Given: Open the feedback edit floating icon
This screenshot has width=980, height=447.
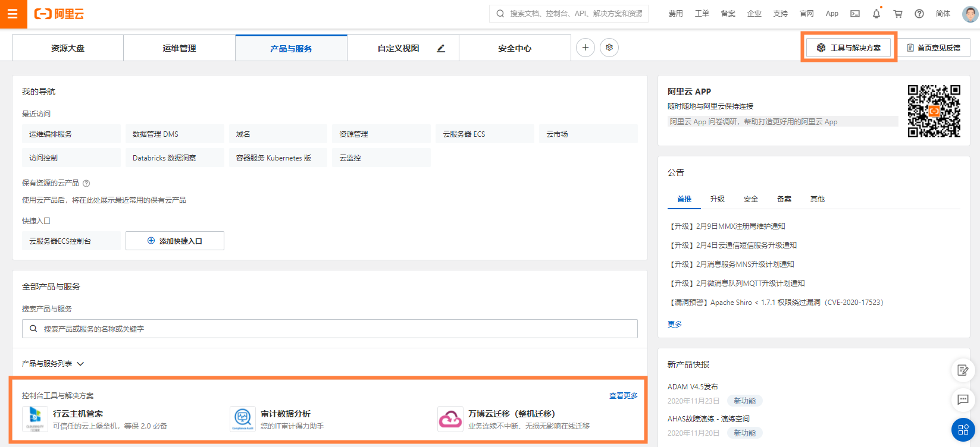Looking at the screenshot, I should [x=963, y=370].
